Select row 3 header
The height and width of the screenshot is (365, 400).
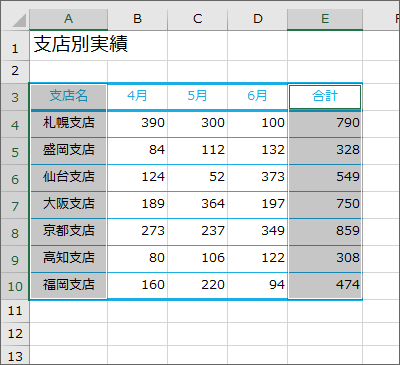pos(15,97)
